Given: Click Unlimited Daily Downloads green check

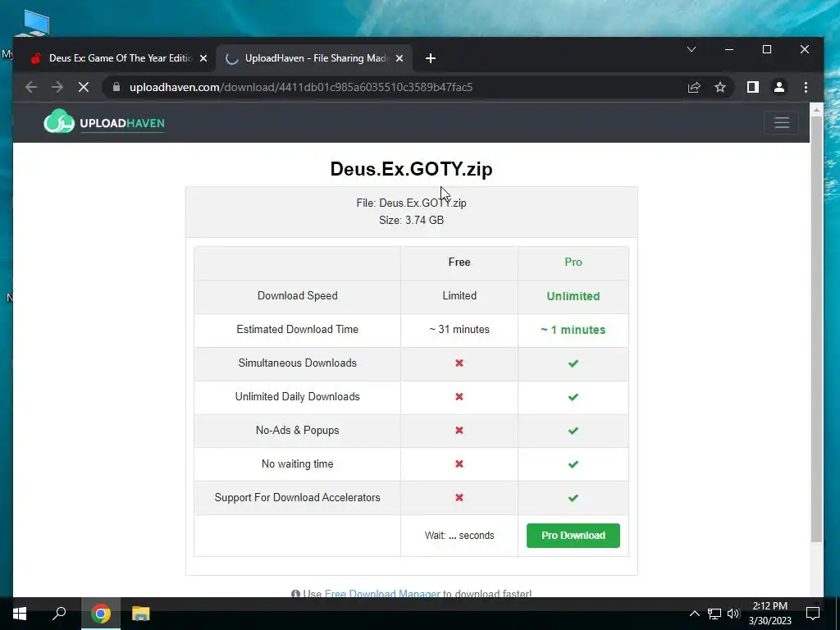Looking at the screenshot, I should 573,397.
